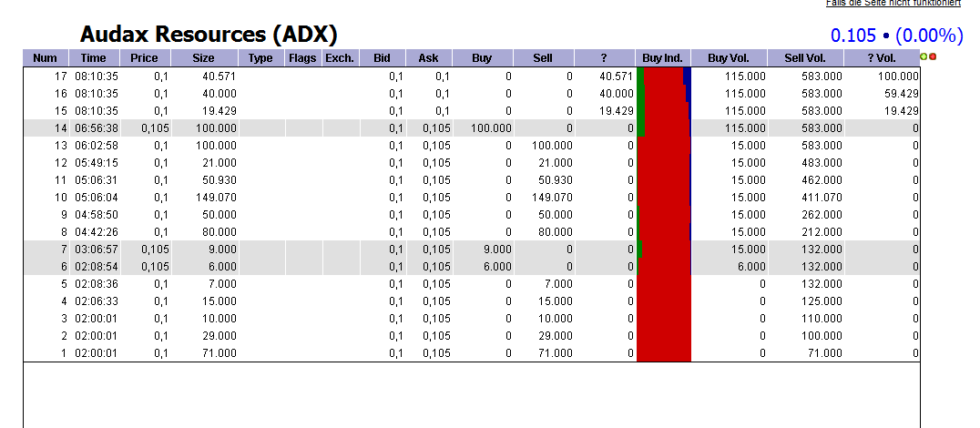Viewport: 980px width, 428px height.
Task: Click Sell Vol. value 110.000
Action: tap(822, 319)
